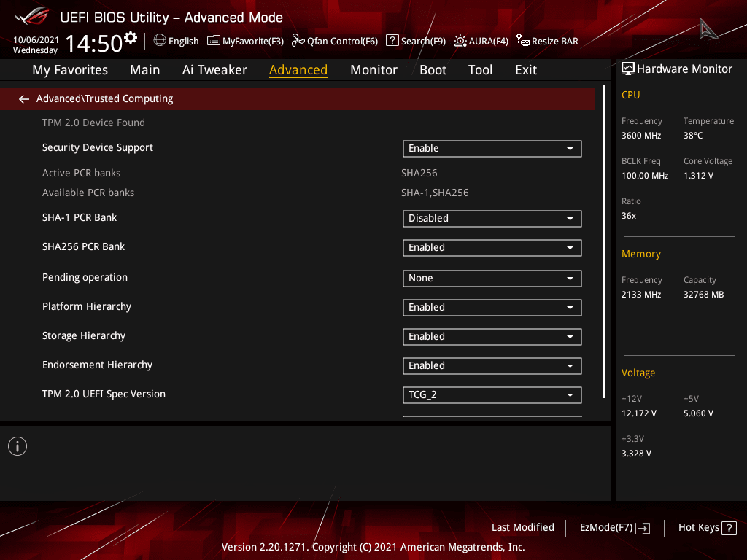Select SHA-1 PCR Bank label
Viewport: 747px width, 560px height.
coord(80,217)
